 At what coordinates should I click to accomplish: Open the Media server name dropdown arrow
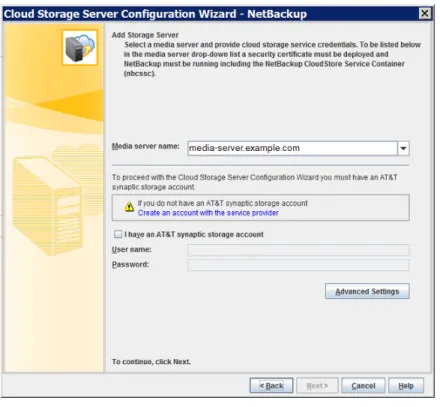(x=403, y=148)
